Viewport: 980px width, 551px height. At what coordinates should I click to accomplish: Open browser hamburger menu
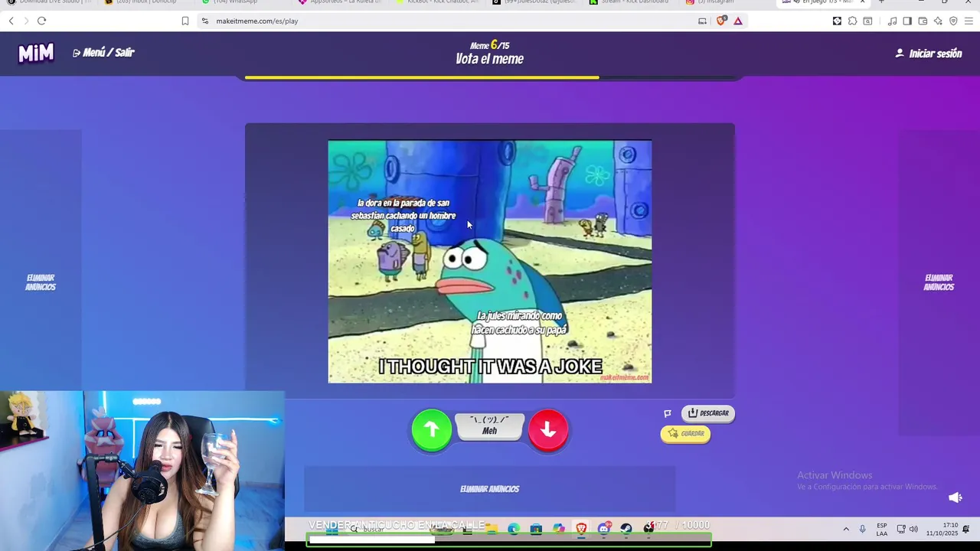pyautogui.click(x=969, y=21)
